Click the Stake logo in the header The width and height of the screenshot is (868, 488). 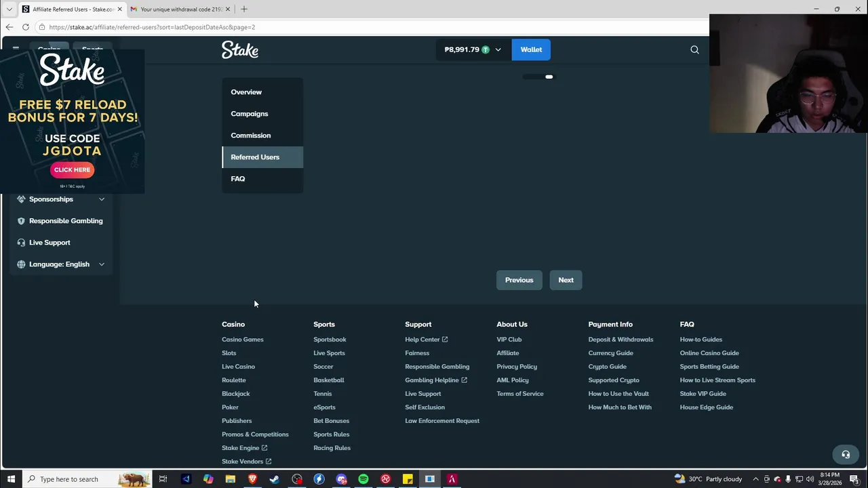pyautogui.click(x=240, y=50)
